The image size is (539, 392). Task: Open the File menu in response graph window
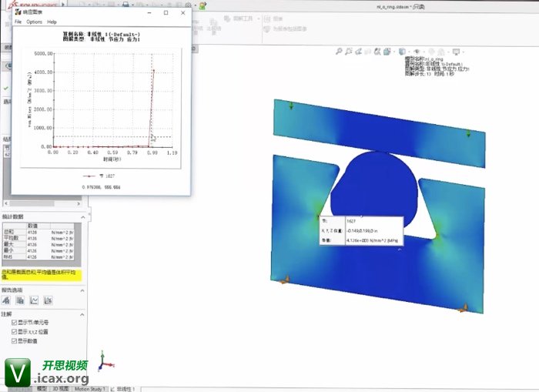[18, 22]
